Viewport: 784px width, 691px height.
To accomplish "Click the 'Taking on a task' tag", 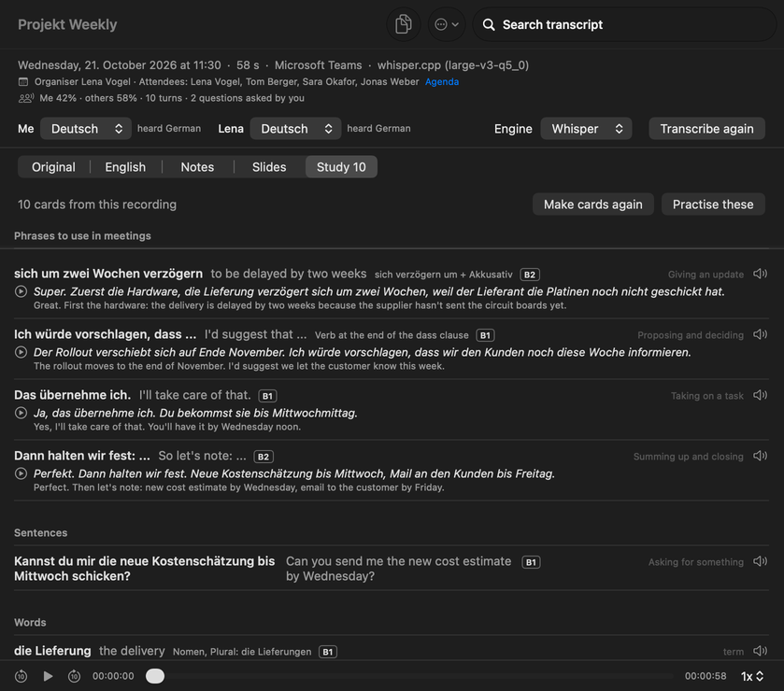I will tap(707, 396).
